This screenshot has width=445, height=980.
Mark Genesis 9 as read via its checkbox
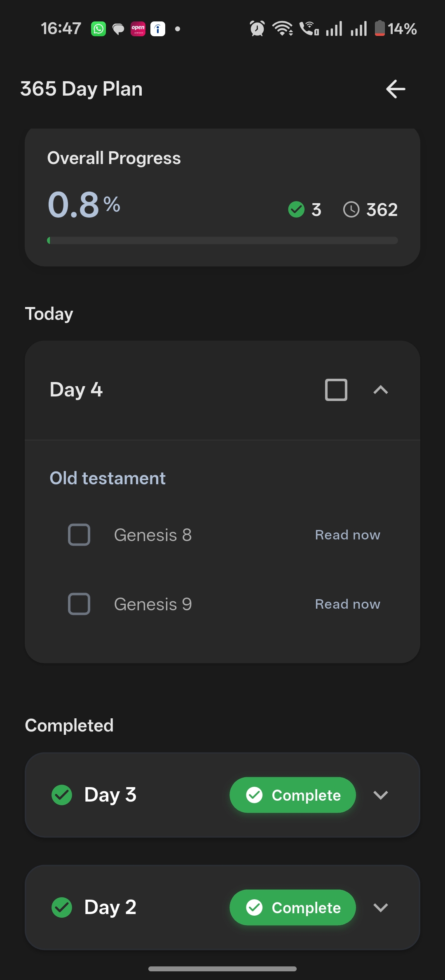[x=79, y=604]
